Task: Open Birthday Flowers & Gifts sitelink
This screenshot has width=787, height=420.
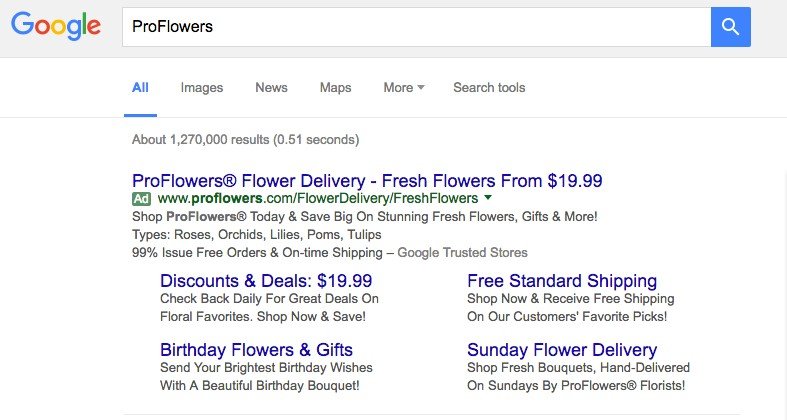Action: coord(256,349)
